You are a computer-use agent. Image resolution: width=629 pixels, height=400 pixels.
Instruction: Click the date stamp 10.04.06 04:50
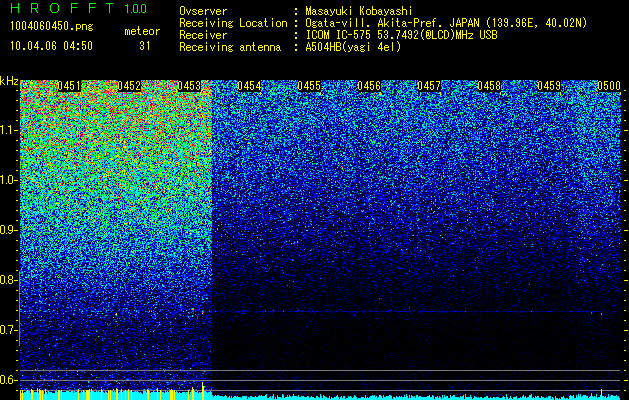click(51, 46)
